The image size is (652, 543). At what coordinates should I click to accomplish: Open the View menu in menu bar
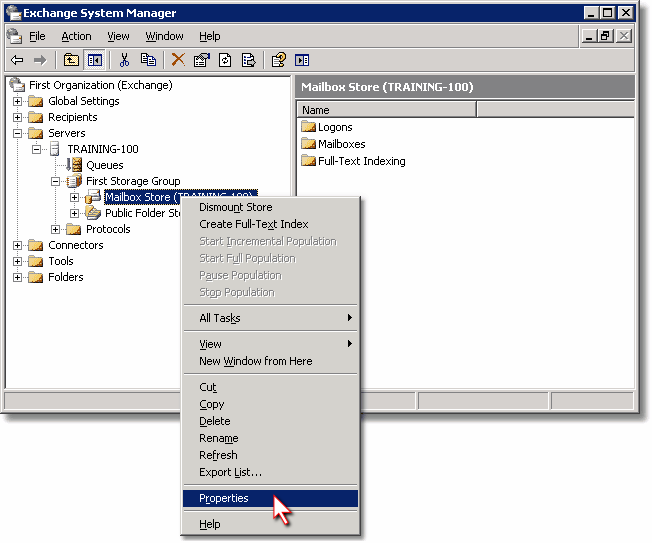[x=118, y=37]
